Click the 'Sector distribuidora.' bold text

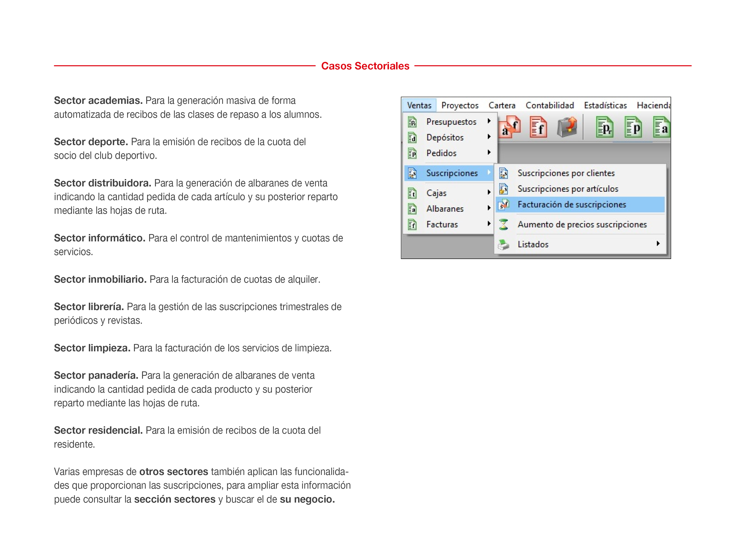click(x=103, y=183)
